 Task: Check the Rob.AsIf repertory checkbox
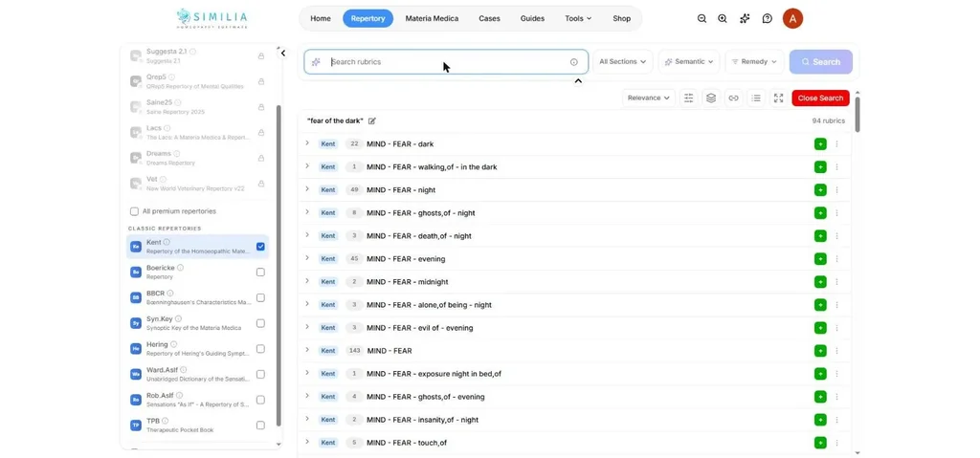tap(260, 400)
